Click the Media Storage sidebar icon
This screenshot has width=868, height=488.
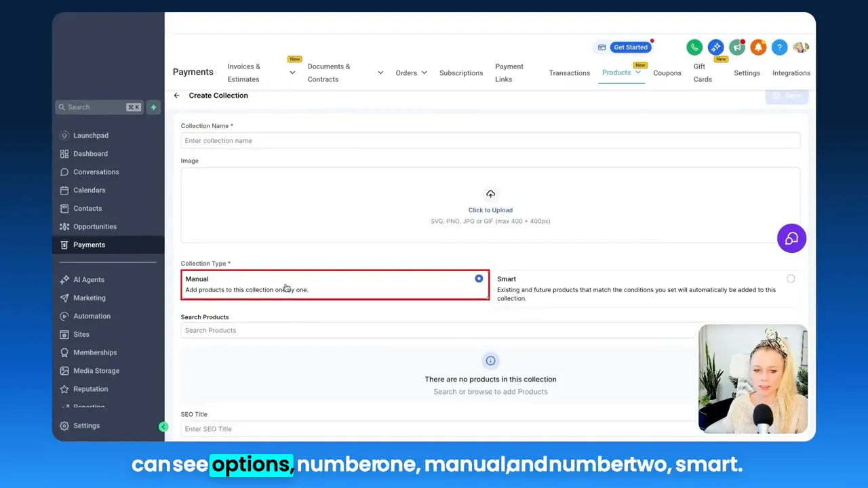click(64, 371)
